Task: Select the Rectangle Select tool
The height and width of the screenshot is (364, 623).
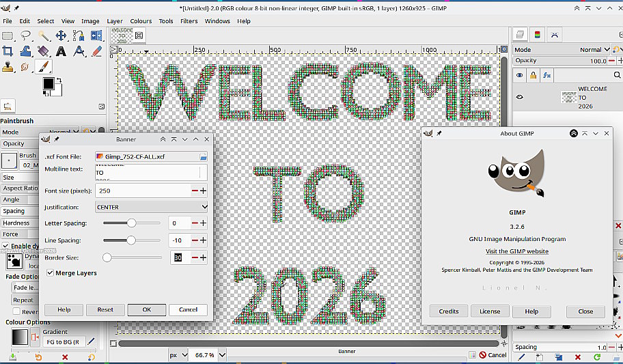Action: 8,36
